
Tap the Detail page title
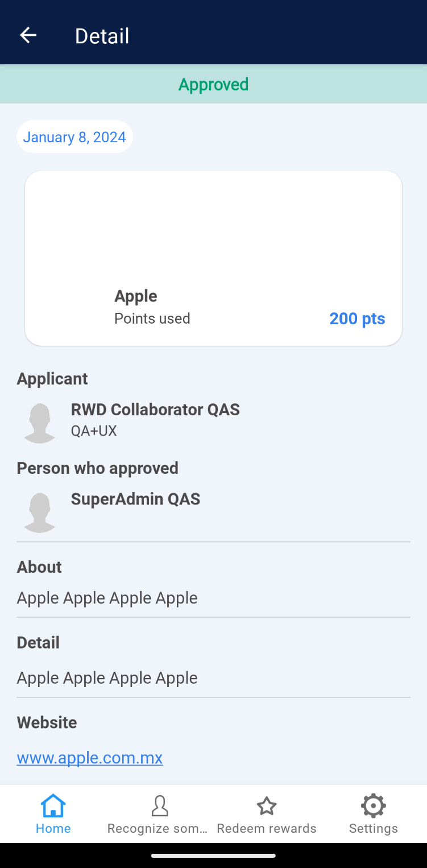tap(102, 36)
